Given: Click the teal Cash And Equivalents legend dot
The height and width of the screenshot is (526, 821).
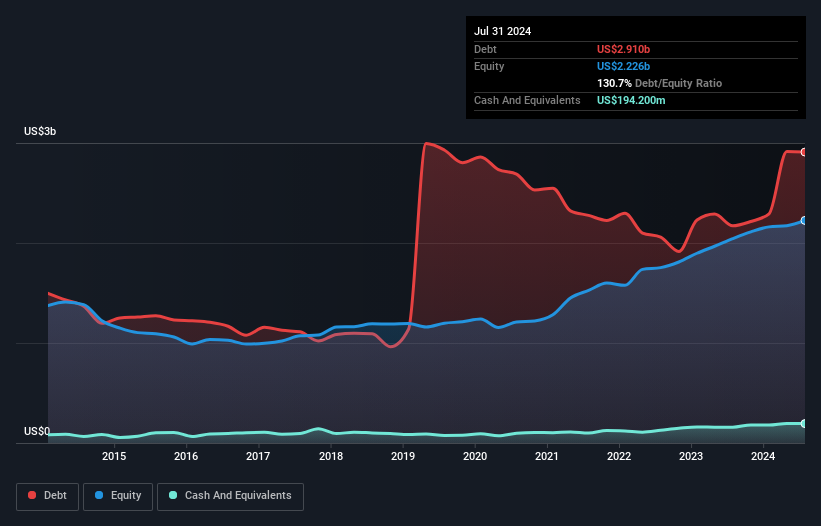Looking at the screenshot, I should 173,495.
